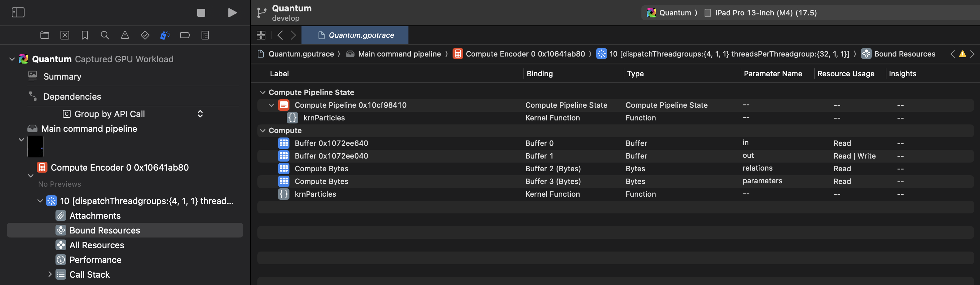This screenshot has width=980, height=285.
Task: Toggle the navigator sidebar visibility
Action: pos(18,13)
